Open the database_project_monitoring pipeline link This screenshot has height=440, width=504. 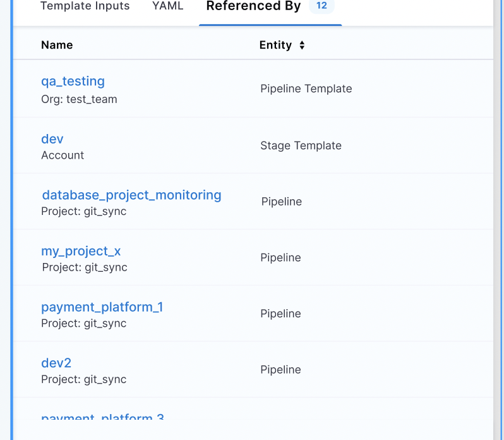pos(131,195)
